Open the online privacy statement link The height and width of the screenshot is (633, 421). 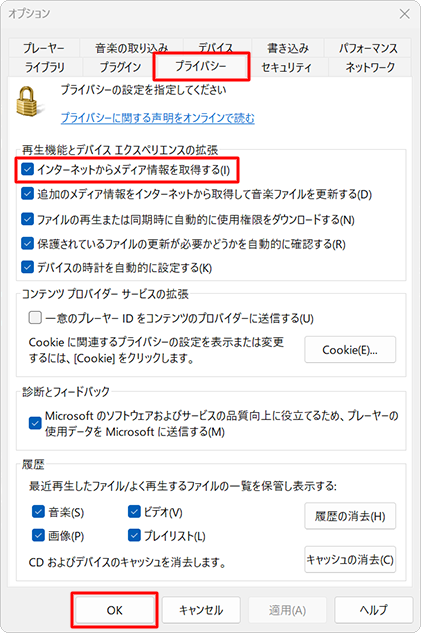157,118
